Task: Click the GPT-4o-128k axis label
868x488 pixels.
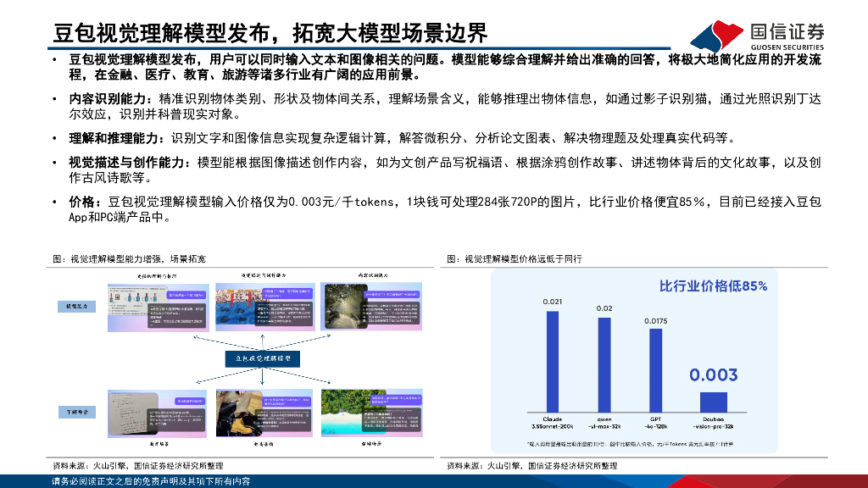Action: pyautogui.click(x=655, y=423)
